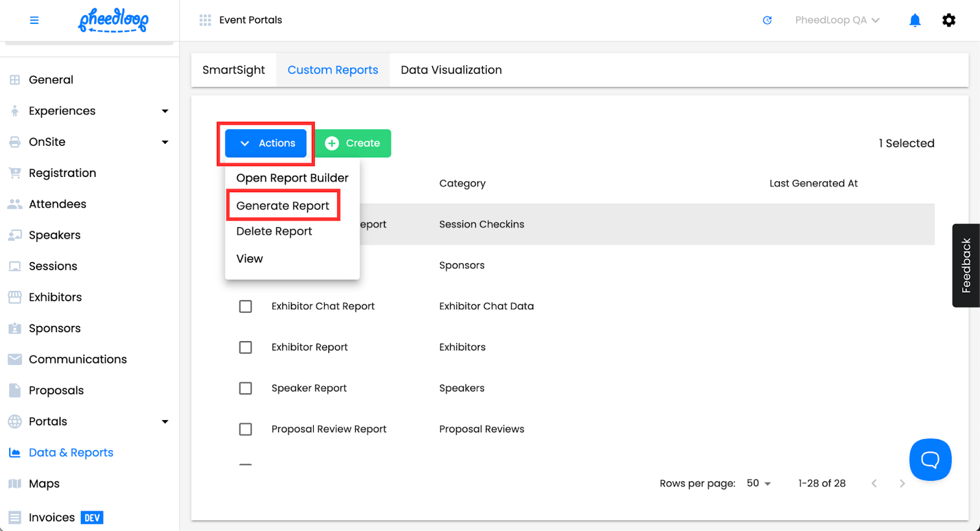Choose Generate Report from Actions menu
Screen dimensions: 980x531
283,206
